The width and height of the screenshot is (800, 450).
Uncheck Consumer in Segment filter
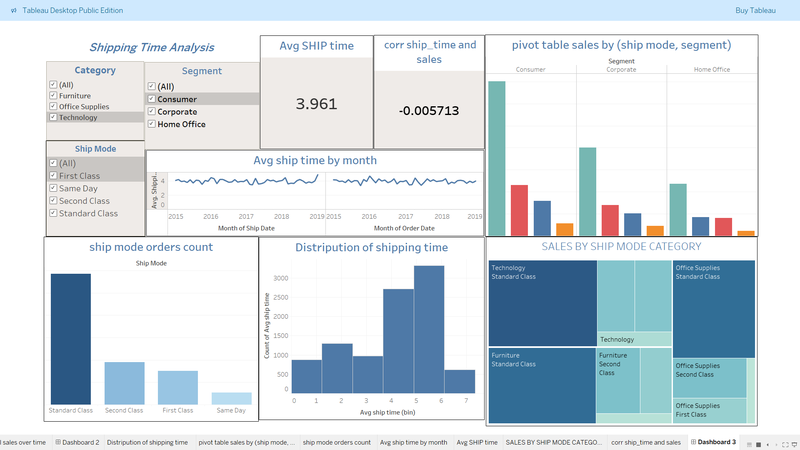pyautogui.click(x=151, y=100)
